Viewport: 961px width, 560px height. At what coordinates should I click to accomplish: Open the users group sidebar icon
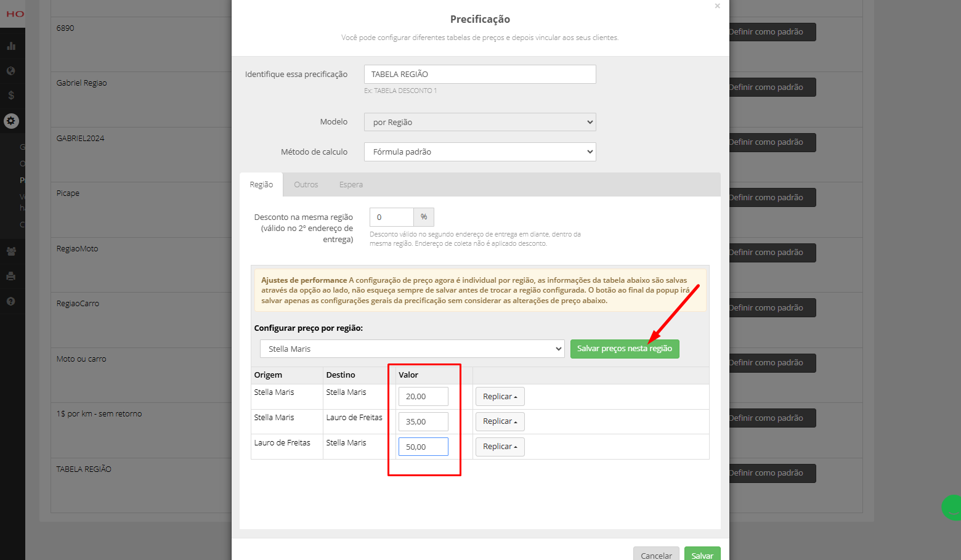tap(11, 251)
